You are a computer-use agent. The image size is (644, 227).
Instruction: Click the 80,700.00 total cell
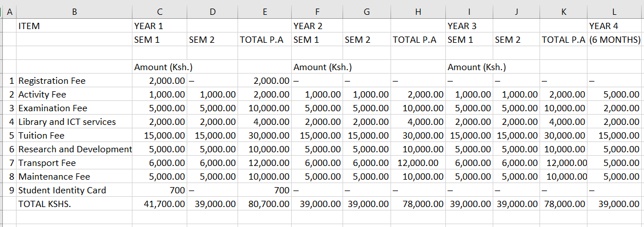point(264,204)
